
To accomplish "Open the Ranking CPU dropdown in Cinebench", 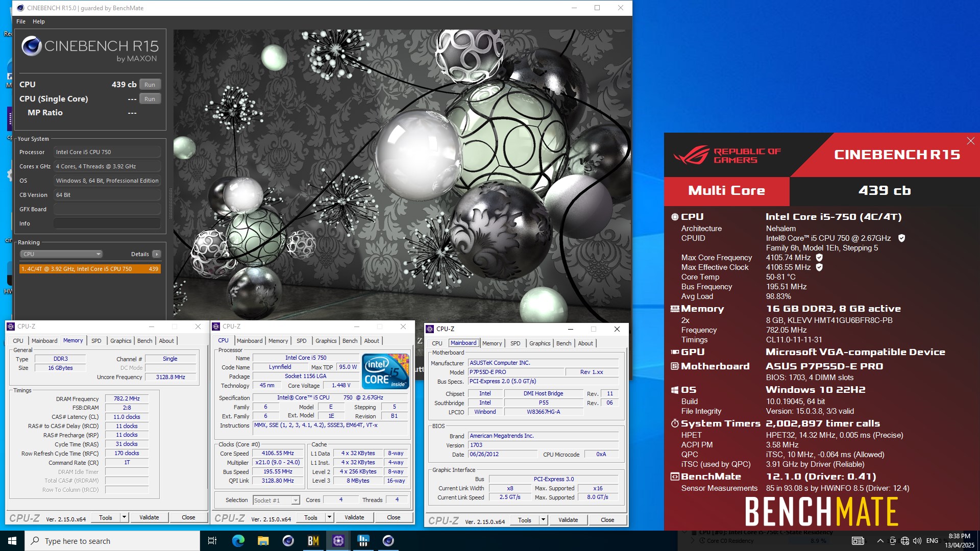I will click(x=61, y=254).
